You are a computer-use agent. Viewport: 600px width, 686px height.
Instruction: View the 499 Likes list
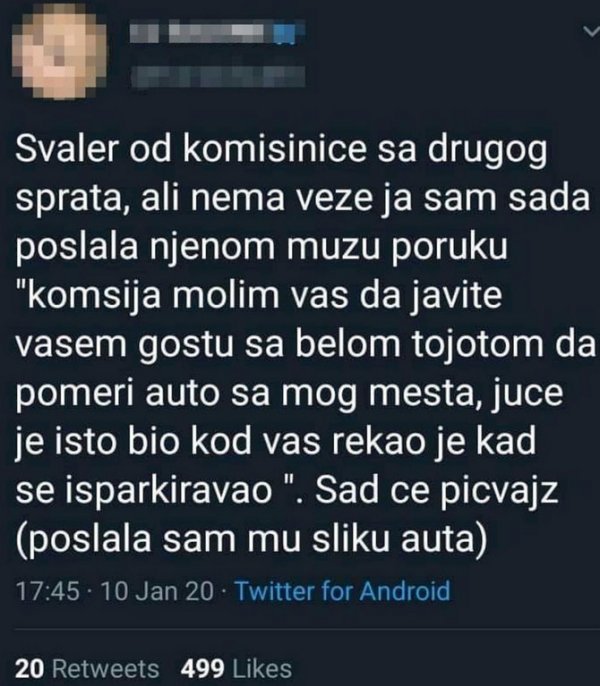coord(236,669)
